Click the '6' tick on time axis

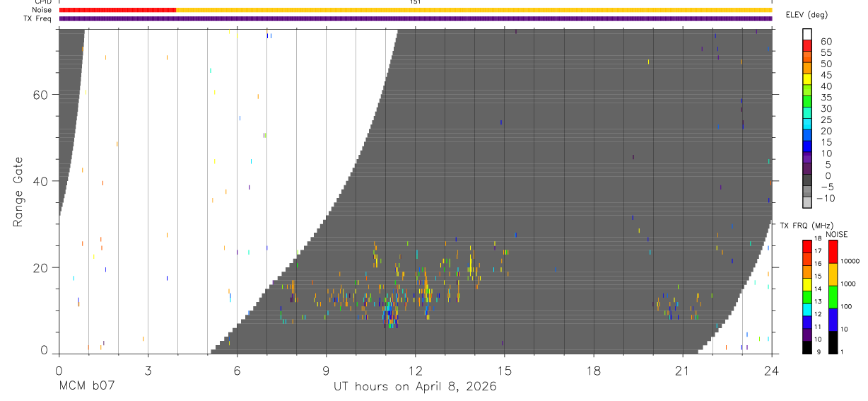(237, 370)
